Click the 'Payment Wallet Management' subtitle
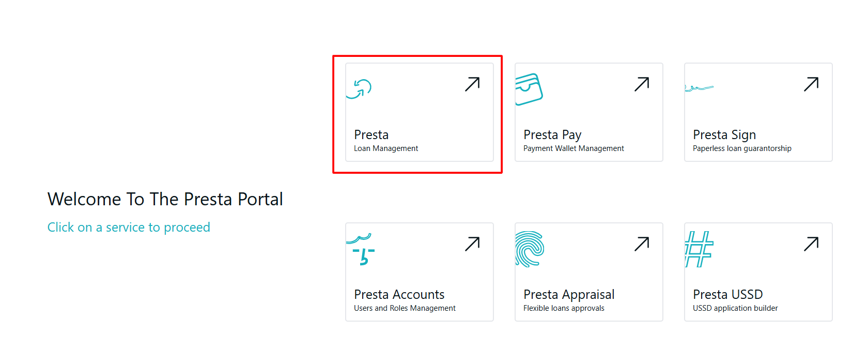The image size is (868, 363). (x=574, y=149)
